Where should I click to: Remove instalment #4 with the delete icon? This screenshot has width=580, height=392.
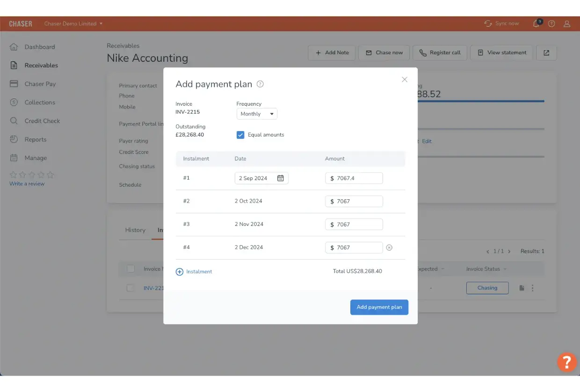point(389,247)
